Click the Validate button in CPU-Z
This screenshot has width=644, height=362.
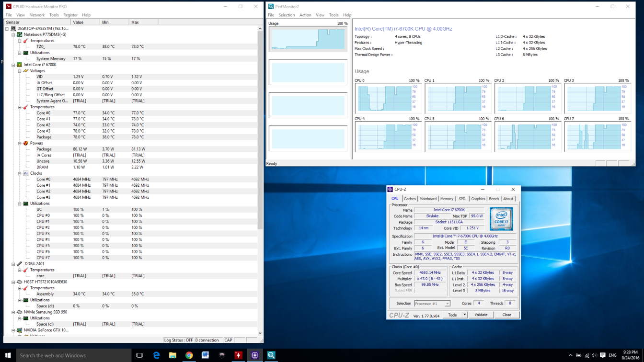tap(481, 315)
